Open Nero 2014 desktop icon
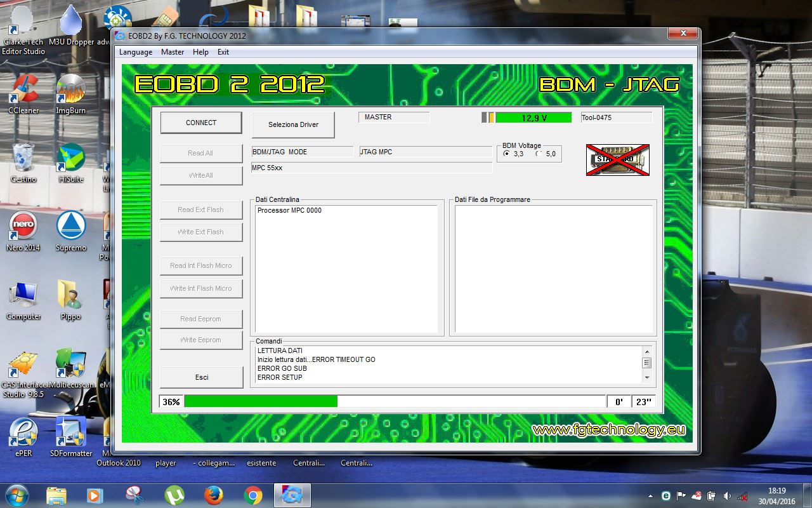812x508 pixels. point(23,232)
